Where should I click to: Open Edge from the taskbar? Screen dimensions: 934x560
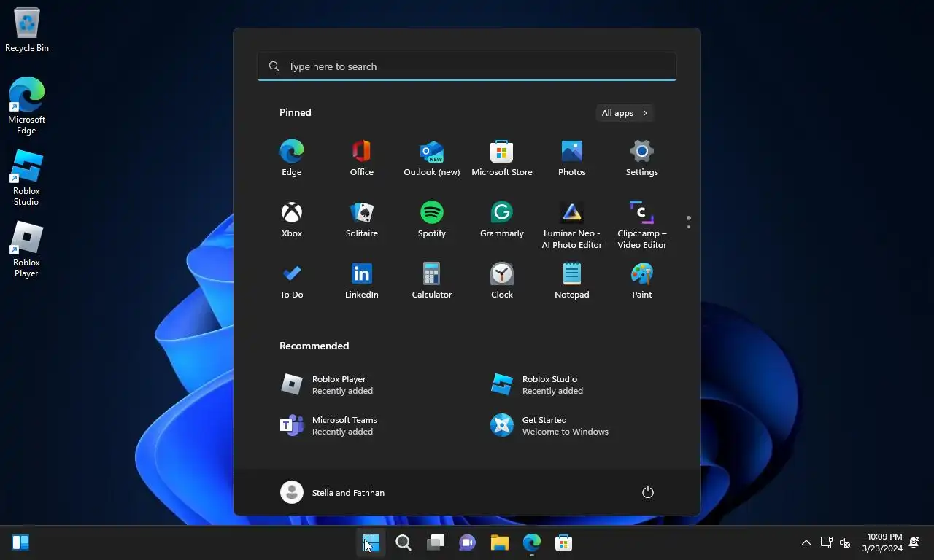tap(532, 542)
